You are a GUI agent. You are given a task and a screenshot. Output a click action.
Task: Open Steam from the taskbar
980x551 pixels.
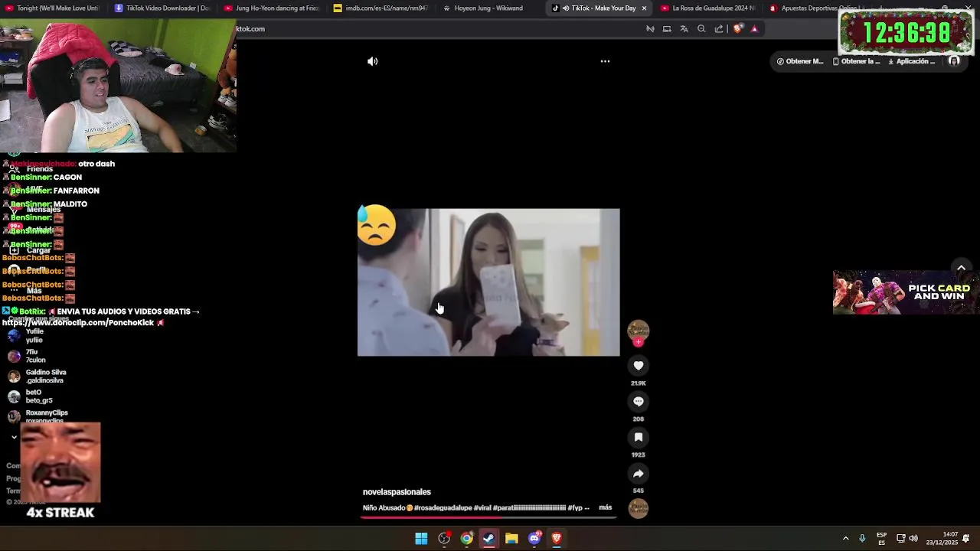click(489, 539)
